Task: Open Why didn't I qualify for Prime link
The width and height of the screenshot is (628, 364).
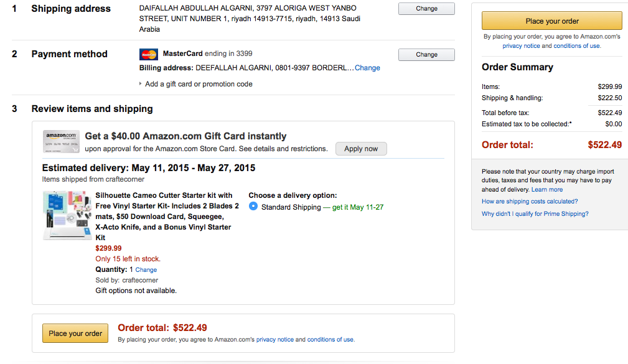Action: point(535,214)
